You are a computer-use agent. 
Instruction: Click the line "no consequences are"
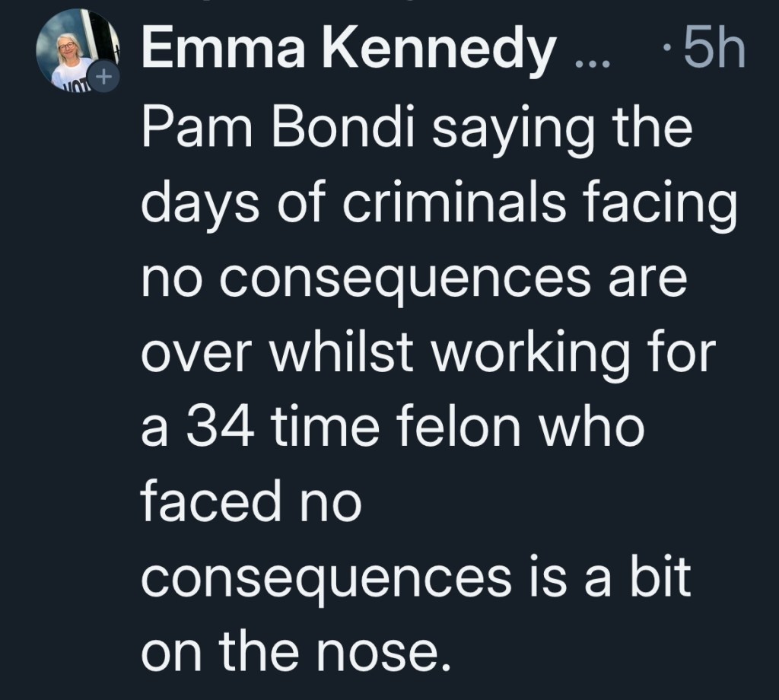pos(415,280)
